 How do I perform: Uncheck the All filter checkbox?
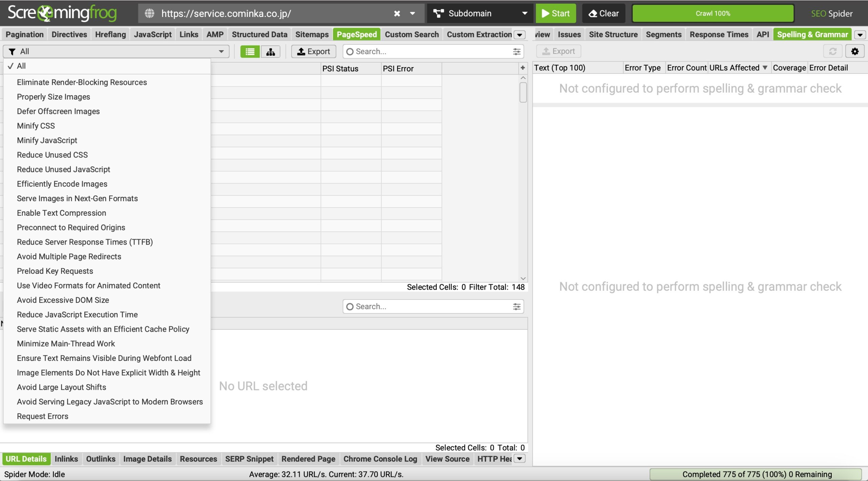pyautogui.click(x=11, y=66)
